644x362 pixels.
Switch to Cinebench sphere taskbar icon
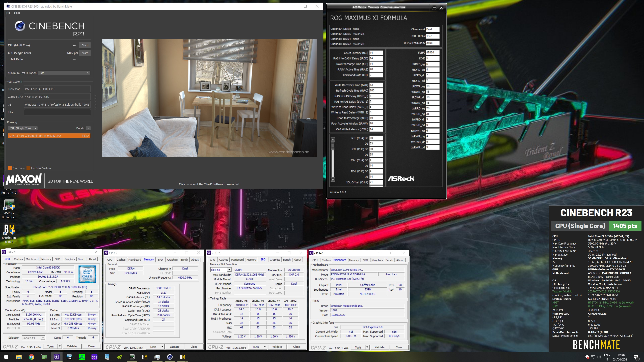coord(170,357)
